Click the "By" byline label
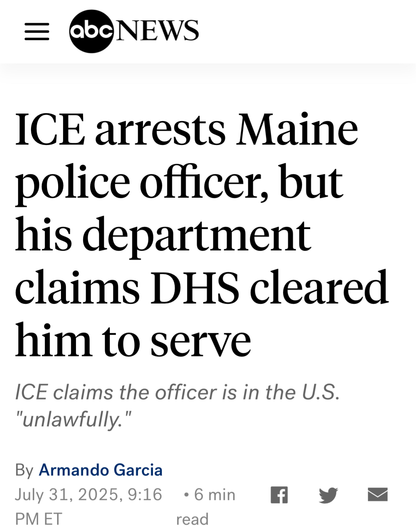 tap(24, 470)
